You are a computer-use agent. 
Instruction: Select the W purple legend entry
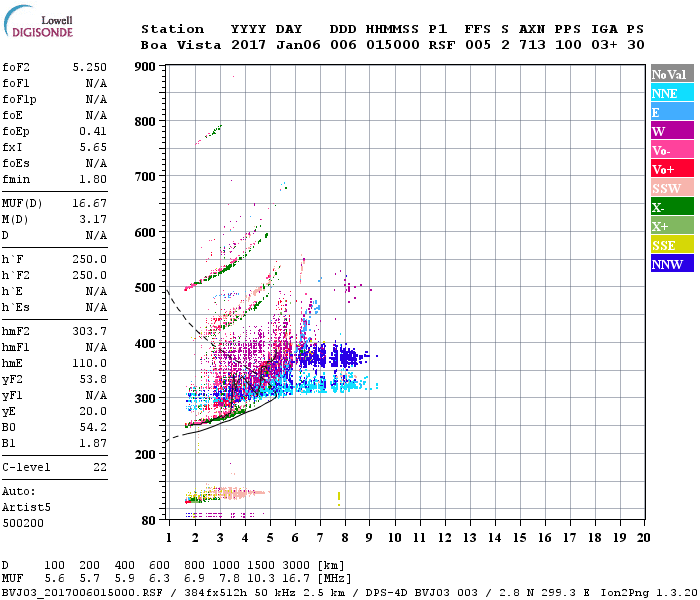670,131
